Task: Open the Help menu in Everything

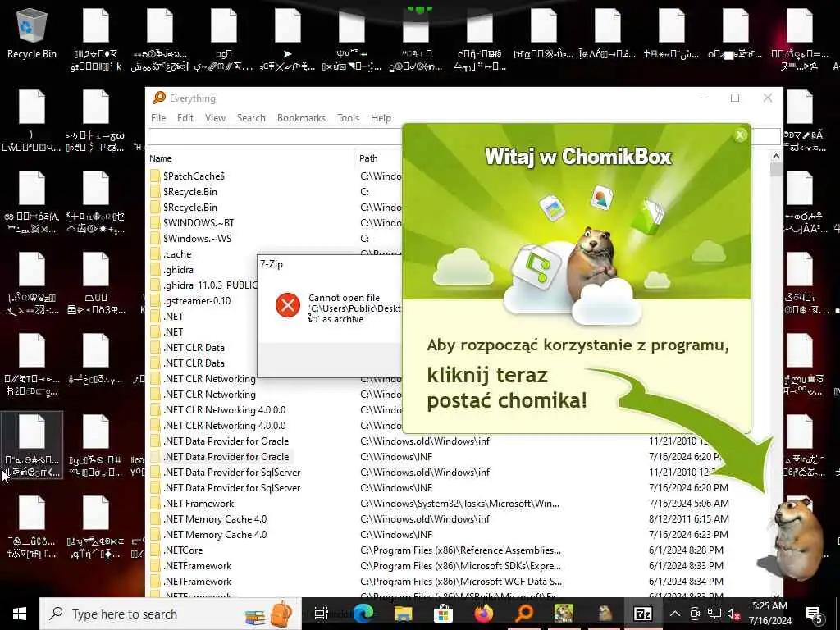Action: coord(381,118)
